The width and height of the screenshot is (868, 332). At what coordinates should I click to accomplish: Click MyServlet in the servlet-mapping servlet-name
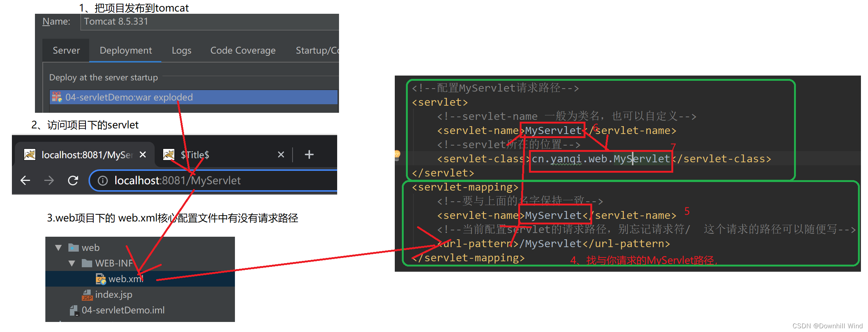click(x=553, y=216)
